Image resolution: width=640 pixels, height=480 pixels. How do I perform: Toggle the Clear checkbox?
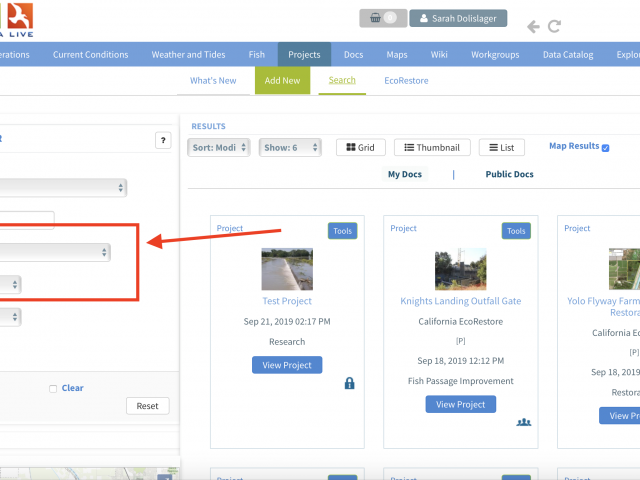(53, 389)
